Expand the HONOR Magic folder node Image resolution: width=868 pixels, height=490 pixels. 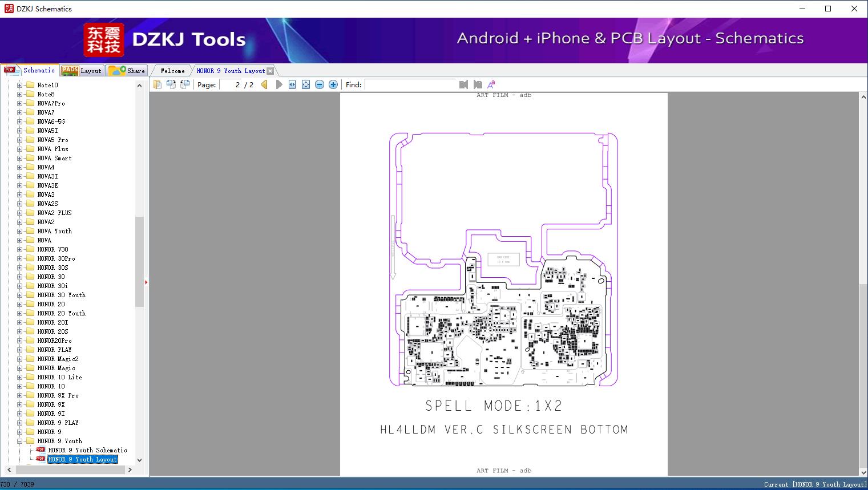point(20,368)
